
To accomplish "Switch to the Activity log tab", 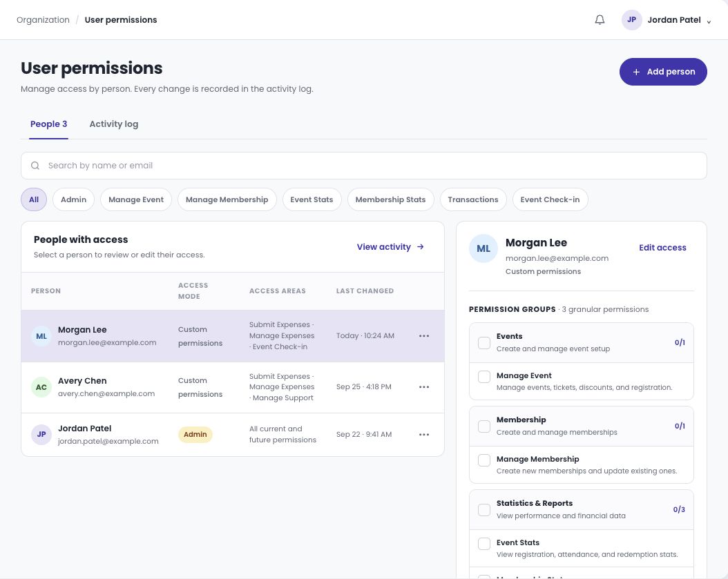I will (114, 124).
